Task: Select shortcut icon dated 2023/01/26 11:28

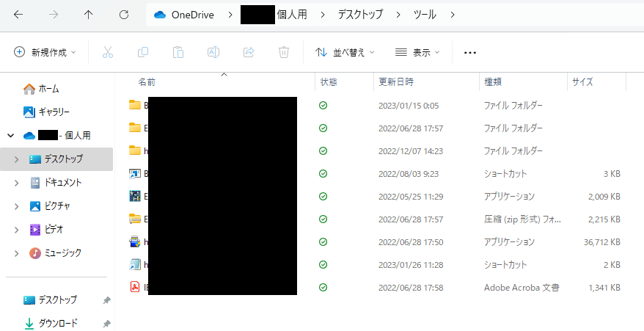Action: pyautogui.click(x=135, y=264)
